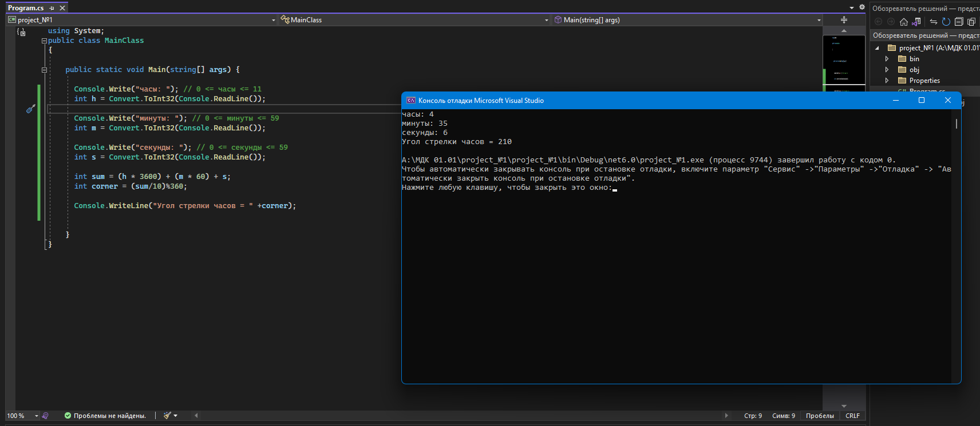Screen dimensions: 980x426
Task: Open the tab list dropdown arrow beside gear
Action: pos(852,7)
